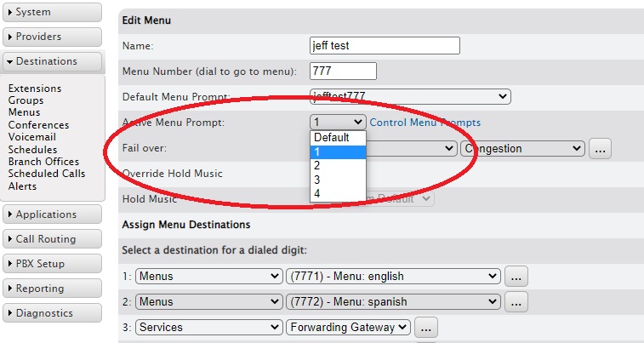Open digit 2 Menus type dropdown
This screenshot has height=343, width=644.
[209, 301]
